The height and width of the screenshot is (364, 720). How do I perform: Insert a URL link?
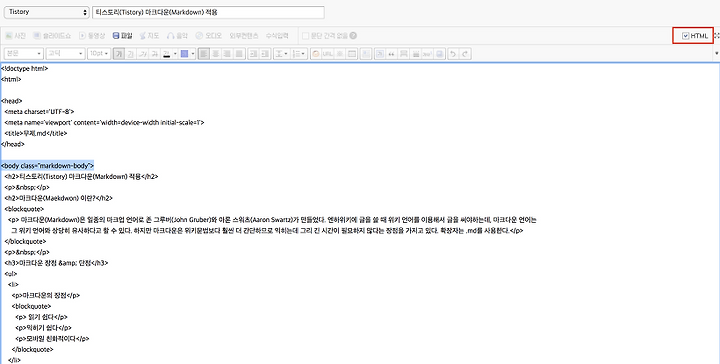tap(327, 54)
